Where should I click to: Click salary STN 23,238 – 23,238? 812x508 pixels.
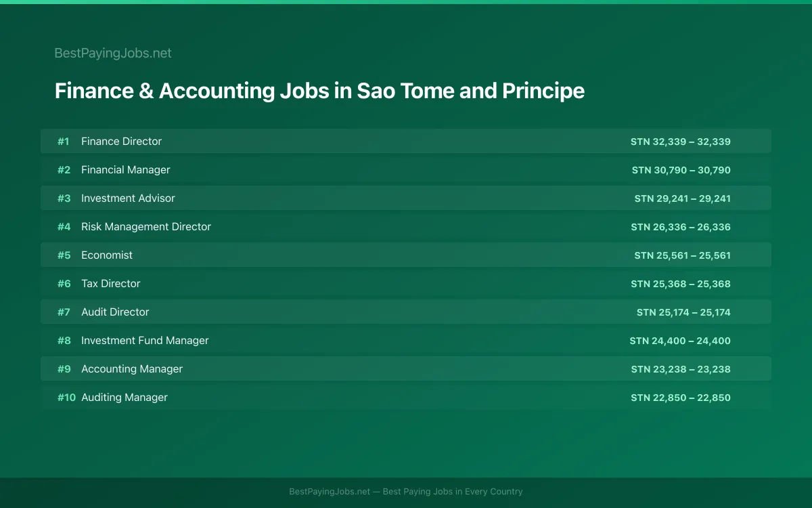(681, 369)
